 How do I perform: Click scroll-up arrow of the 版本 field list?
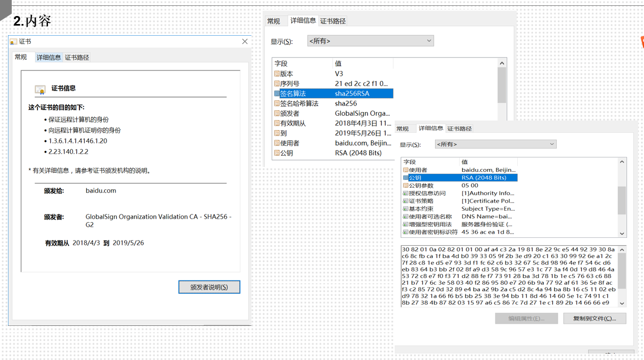point(502,63)
